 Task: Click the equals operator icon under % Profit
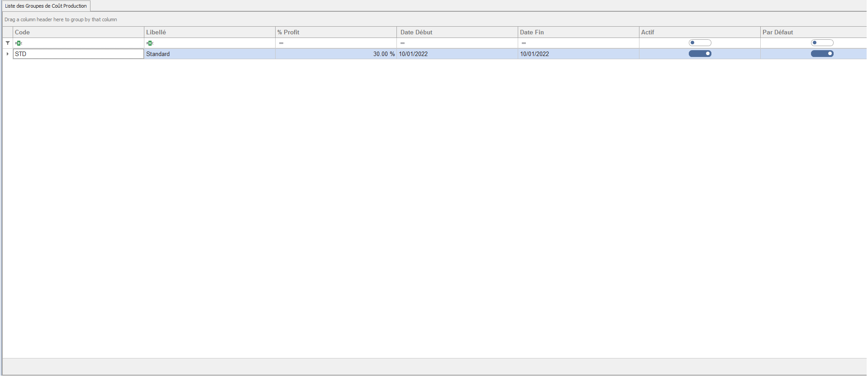[x=281, y=43]
